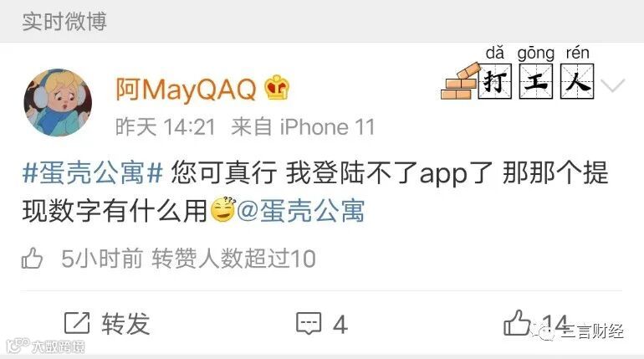Image resolution: width=644 pixels, height=359 pixels.
Task: Click the 实时微博 section header
Action: 64,22
